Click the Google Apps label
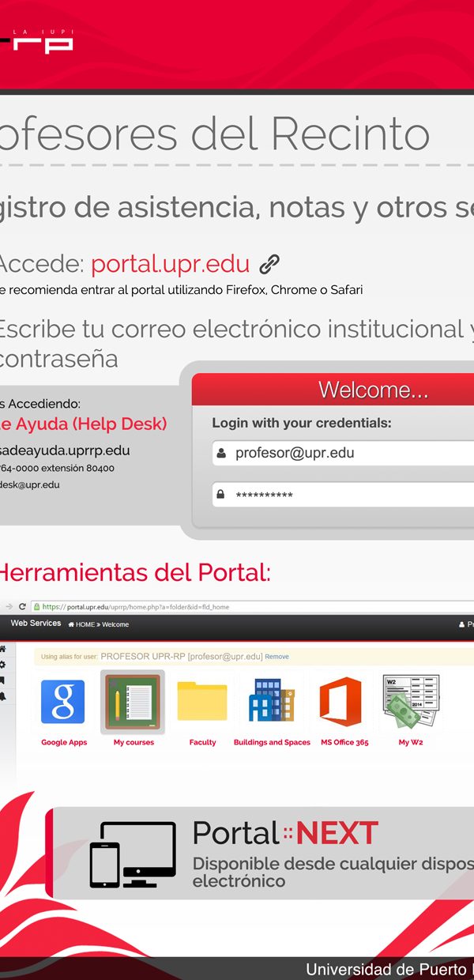Image resolution: width=474 pixels, height=980 pixels. [x=64, y=743]
